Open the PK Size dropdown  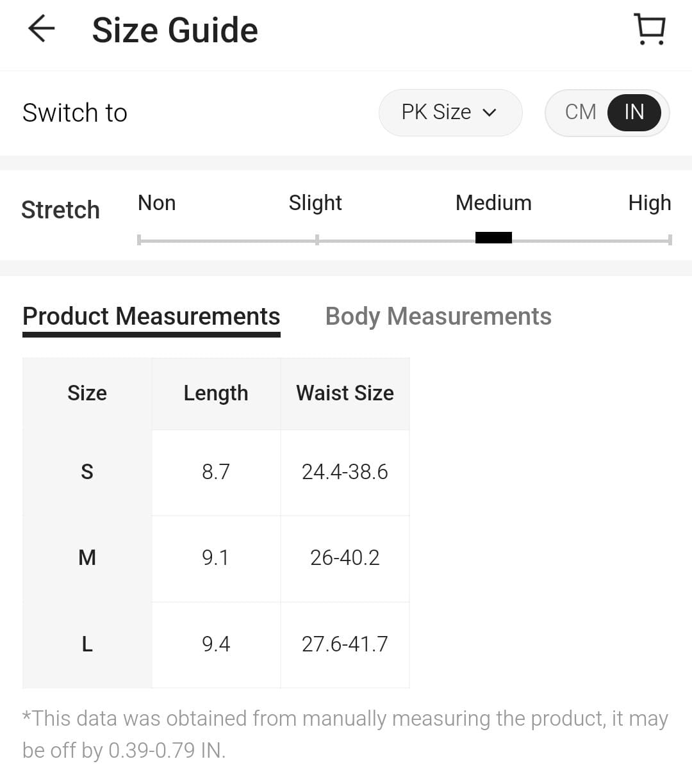click(x=450, y=112)
